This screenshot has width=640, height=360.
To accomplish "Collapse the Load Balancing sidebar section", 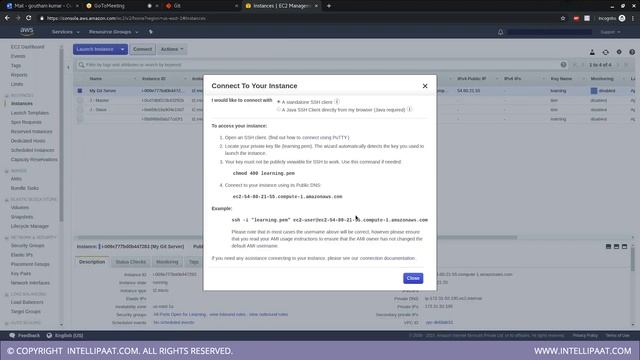I will click(7, 295).
